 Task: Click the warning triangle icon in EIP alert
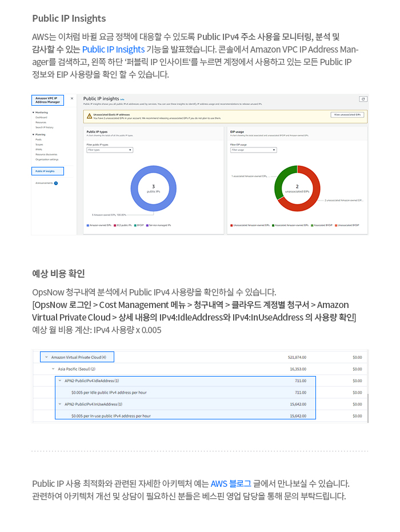89,117
